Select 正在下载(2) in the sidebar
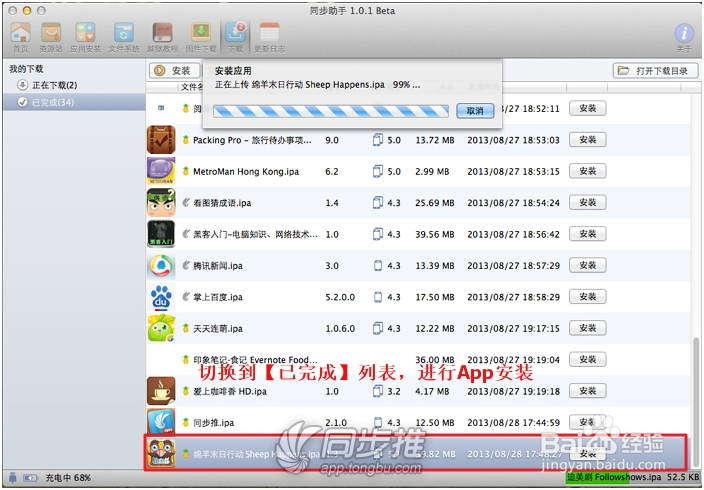 (47, 85)
